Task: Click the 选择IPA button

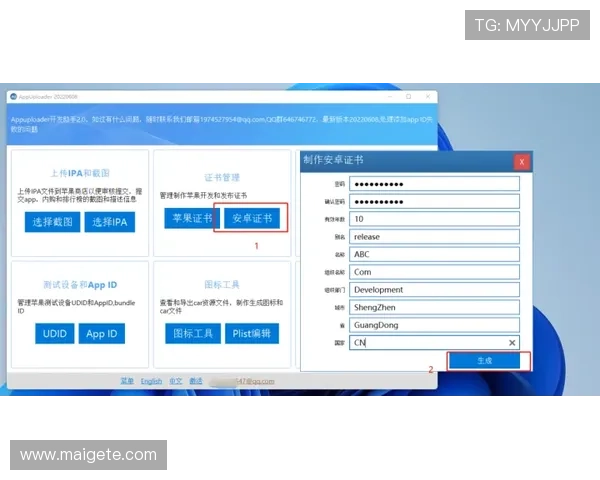Action: pyautogui.click(x=109, y=222)
